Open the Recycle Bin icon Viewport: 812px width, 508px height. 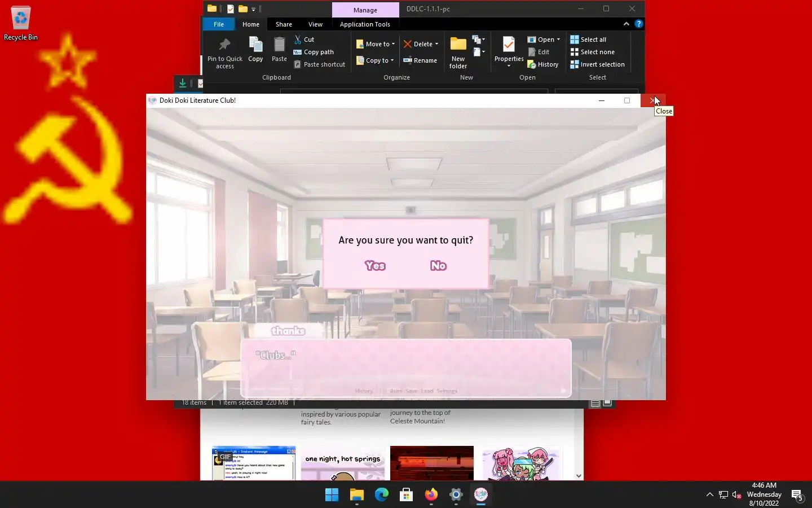point(21,24)
